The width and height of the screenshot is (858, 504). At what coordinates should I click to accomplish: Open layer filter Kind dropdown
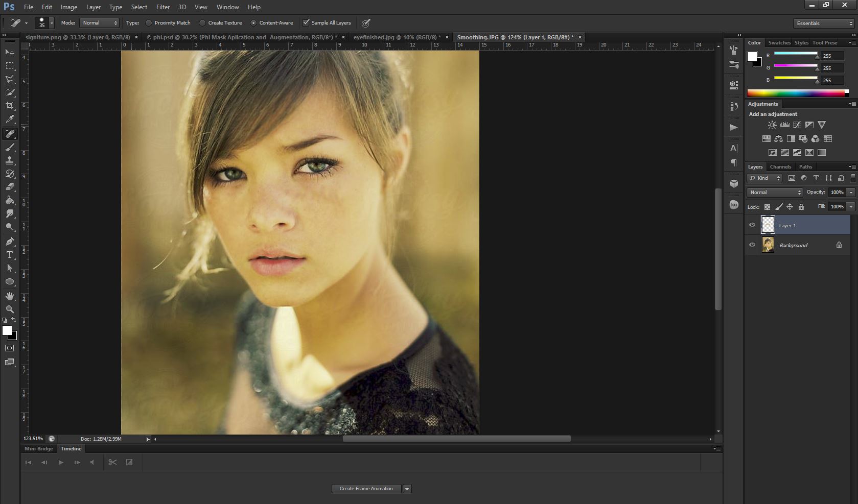764,178
